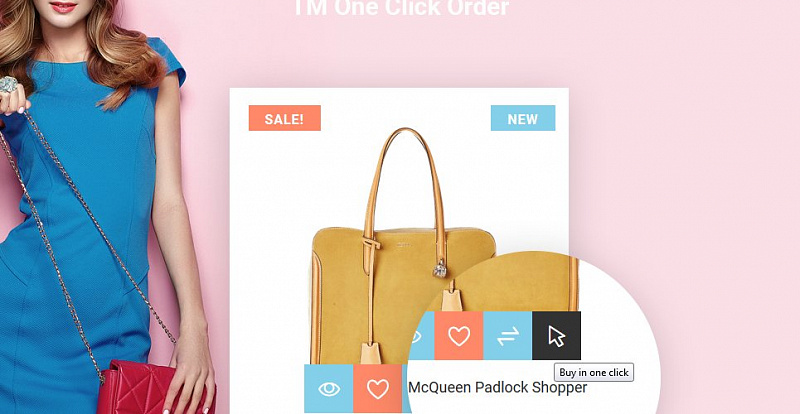Click the 'TM One Click Order' heading
The height and width of the screenshot is (414, 800).
pos(402,8)
